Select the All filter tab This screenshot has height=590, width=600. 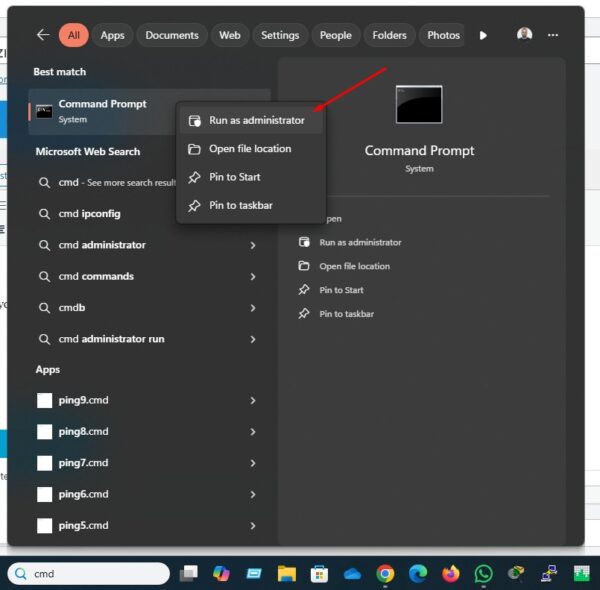(73, 35)
